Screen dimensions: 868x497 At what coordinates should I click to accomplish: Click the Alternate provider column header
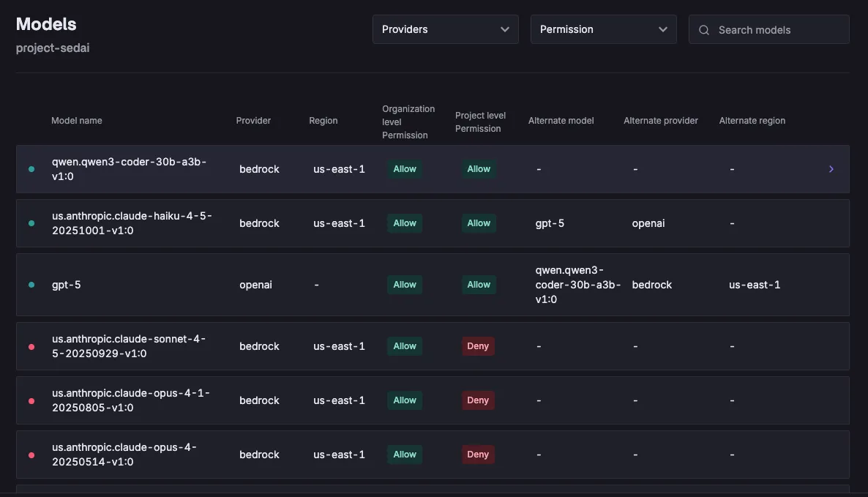[x=660, y=121]
